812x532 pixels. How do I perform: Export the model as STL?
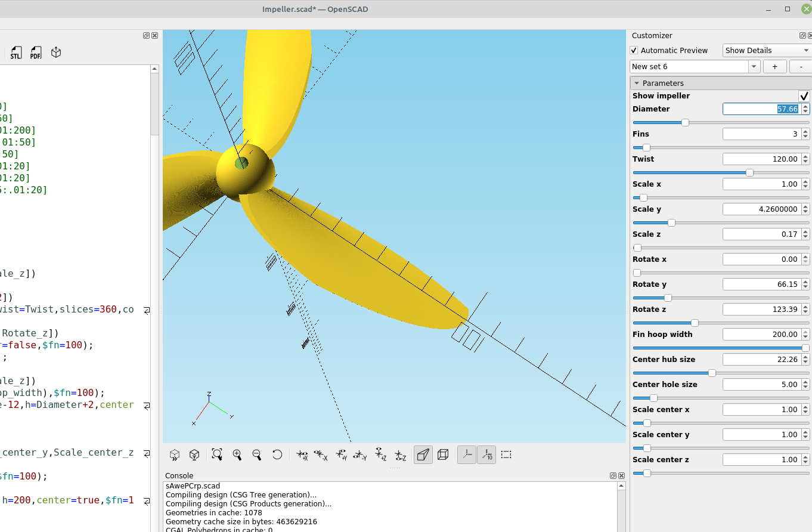[x=16, y=52]
